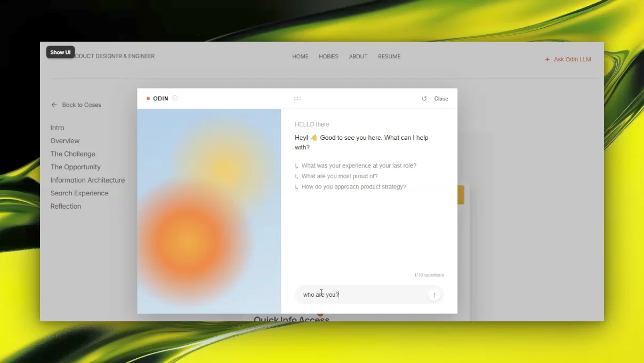Jump to Information Architecture section

pyautogui.click(x=87, y=180)
